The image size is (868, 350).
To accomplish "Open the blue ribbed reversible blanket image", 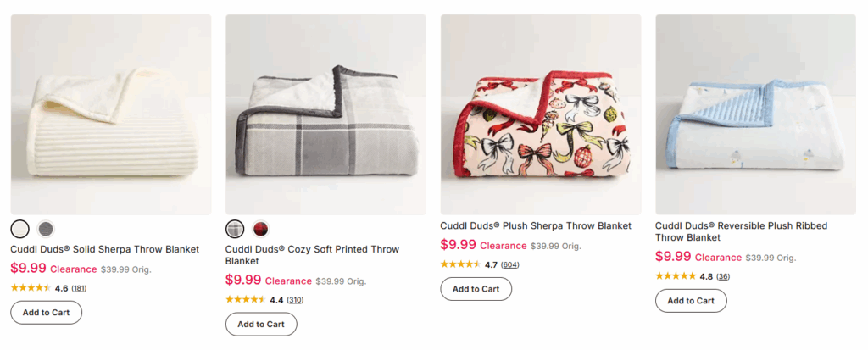I will (x=755, y=114).
